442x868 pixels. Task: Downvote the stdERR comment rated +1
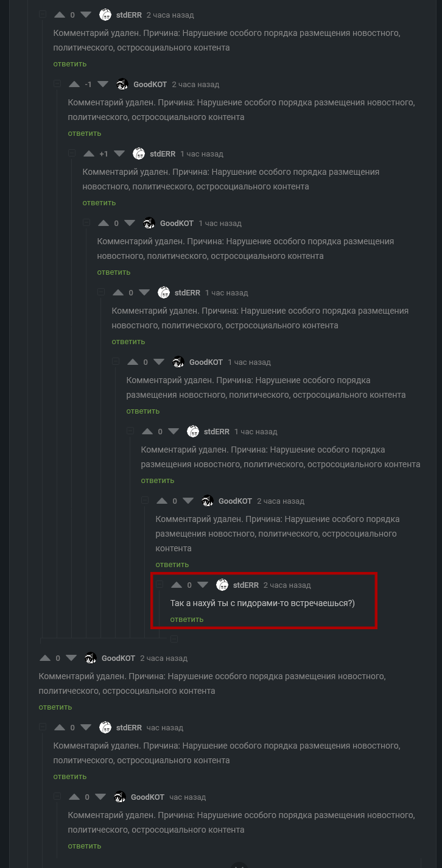point(119,153)
